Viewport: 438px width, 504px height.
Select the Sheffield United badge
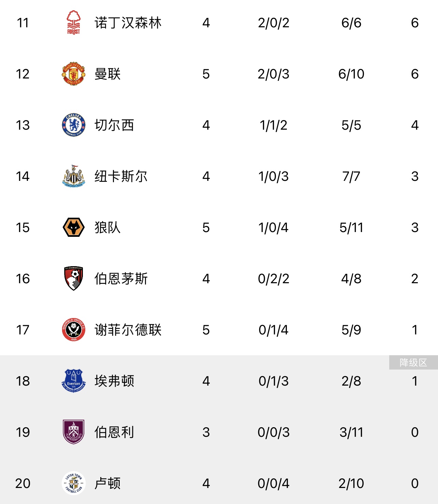(73, 330)
